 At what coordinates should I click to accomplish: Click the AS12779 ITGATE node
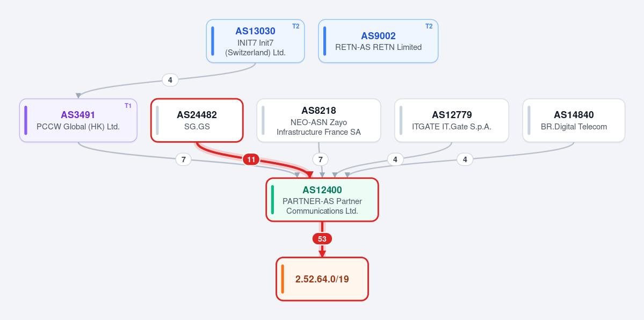click(x=452, y=120)
